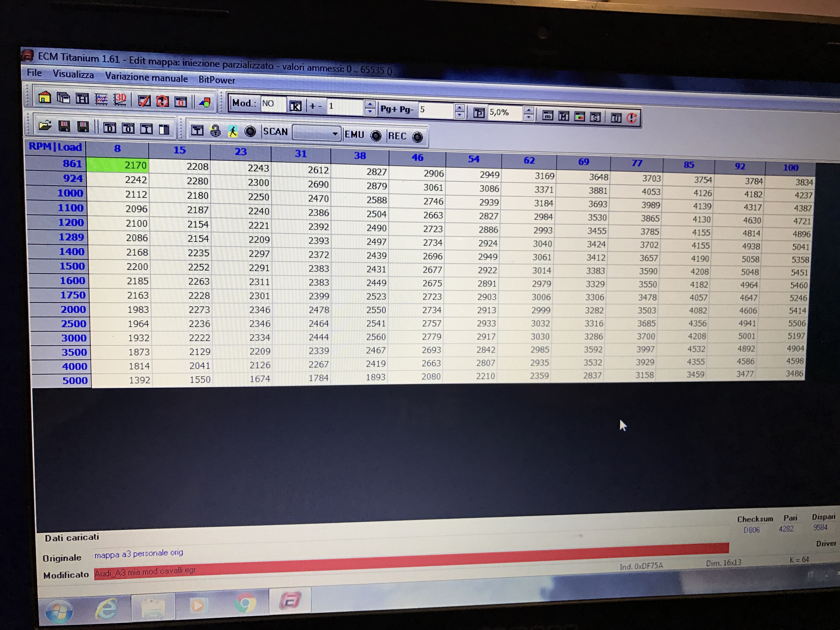This screenshot has width=840, height=630.
Task: Click the S window icon
Action: 595,117
